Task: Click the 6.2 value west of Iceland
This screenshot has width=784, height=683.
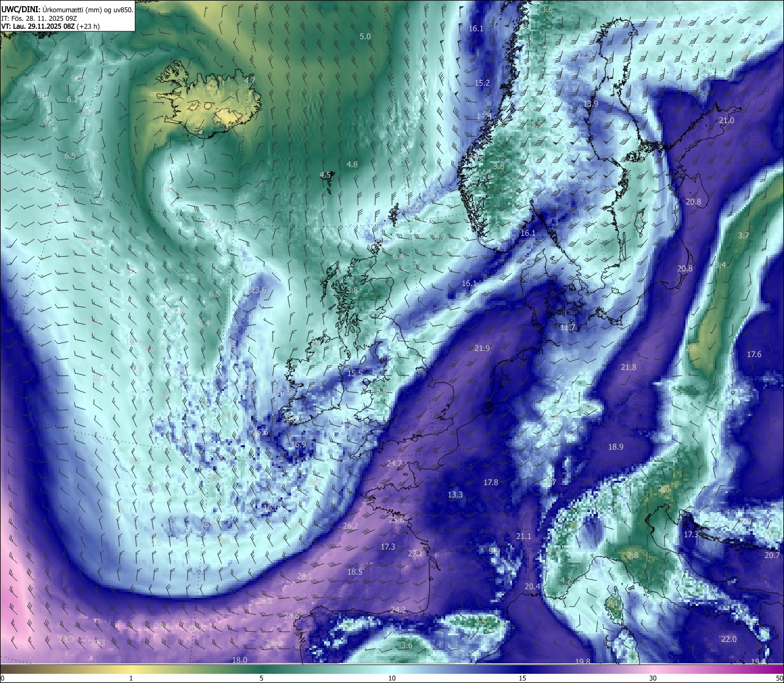Action: click(x=72, y=99)
